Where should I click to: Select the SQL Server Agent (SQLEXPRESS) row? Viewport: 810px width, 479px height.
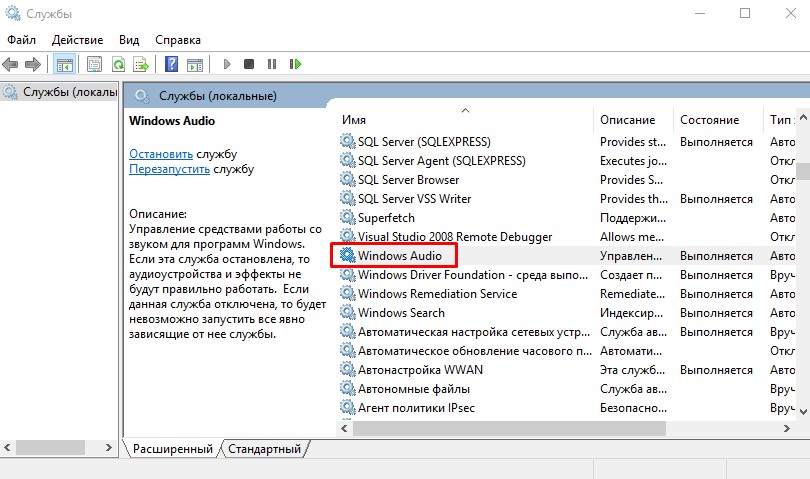pyautogui.click(x=567, y=161)
